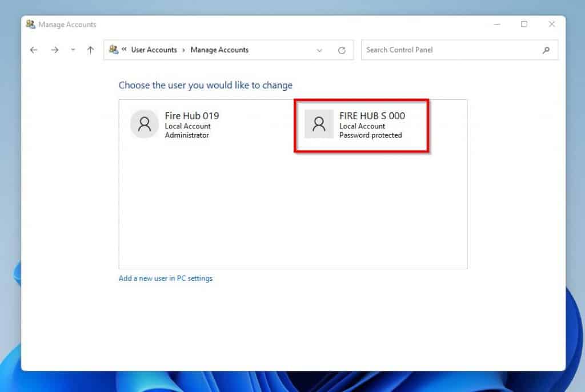585x392 pixels.
Task: Go forward with the right arrow
Action: (55, 50)
